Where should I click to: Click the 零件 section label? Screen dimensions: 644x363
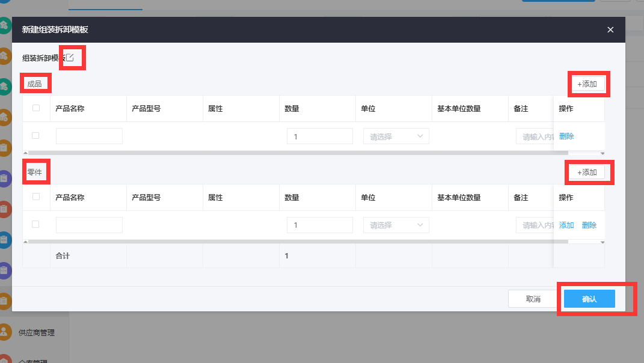point(34,172)
